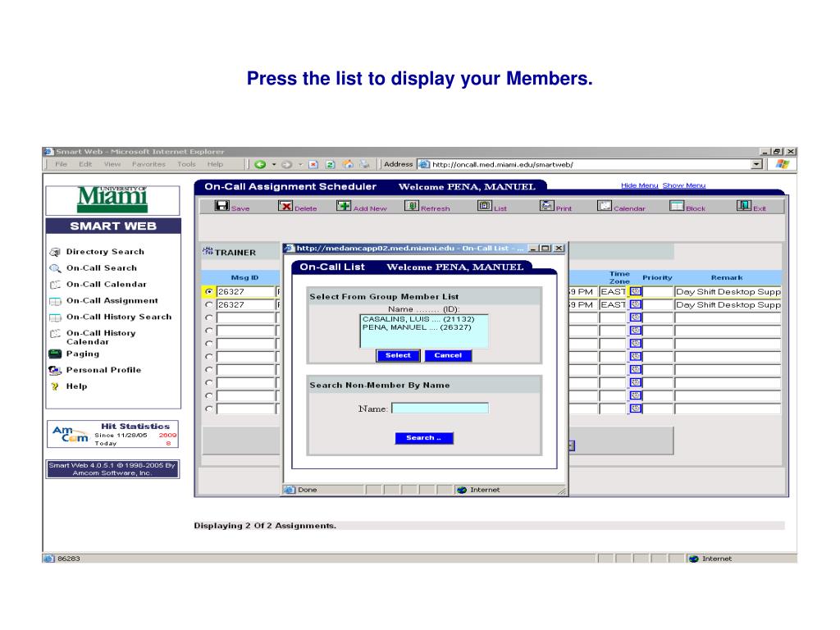
Task: Click the Smart Web 4.0.5.1 copyright notice
Action: pyautogui.click(x=112, y=469)
